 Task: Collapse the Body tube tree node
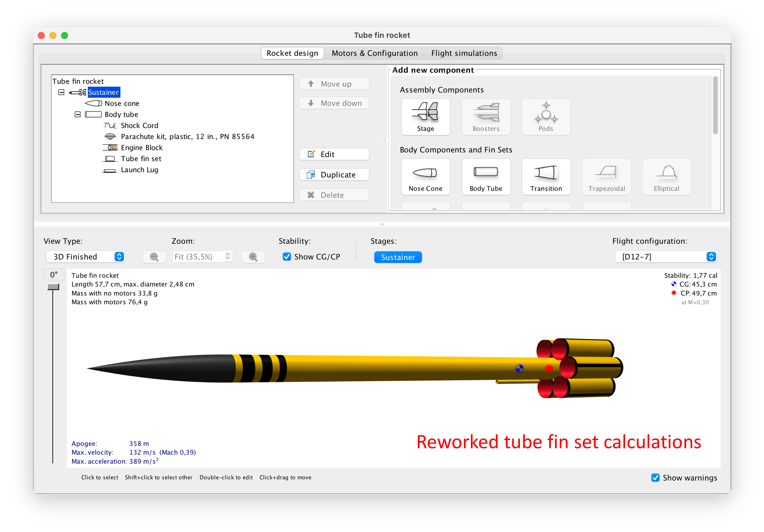coord(78,114)
